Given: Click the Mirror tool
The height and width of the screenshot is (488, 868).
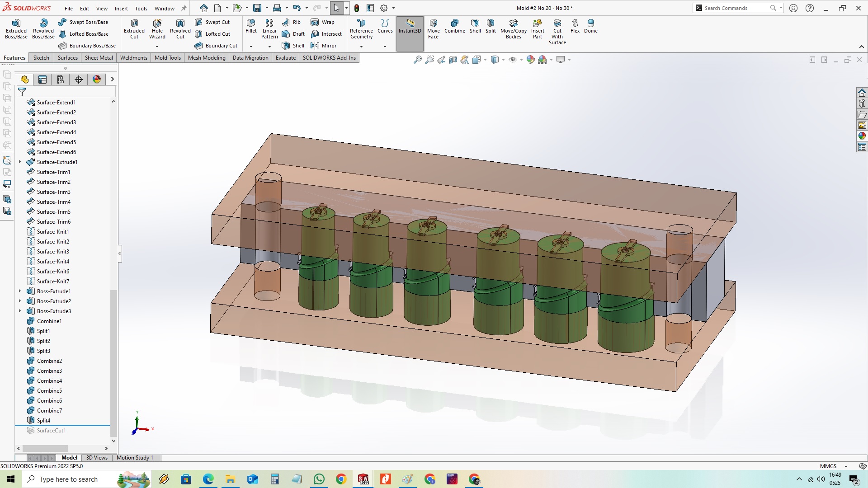Looking at the screenshot, I should tap(323, 46).
